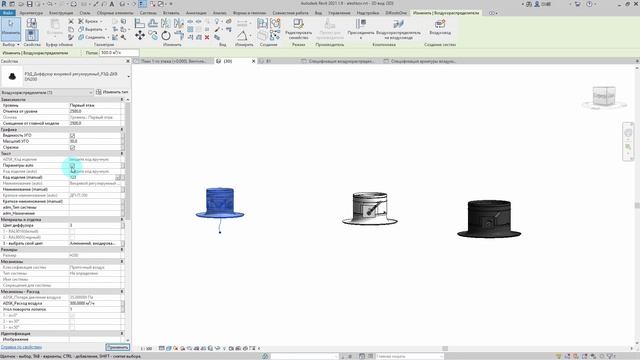Collapse the Зависимости section

point(122,99)
